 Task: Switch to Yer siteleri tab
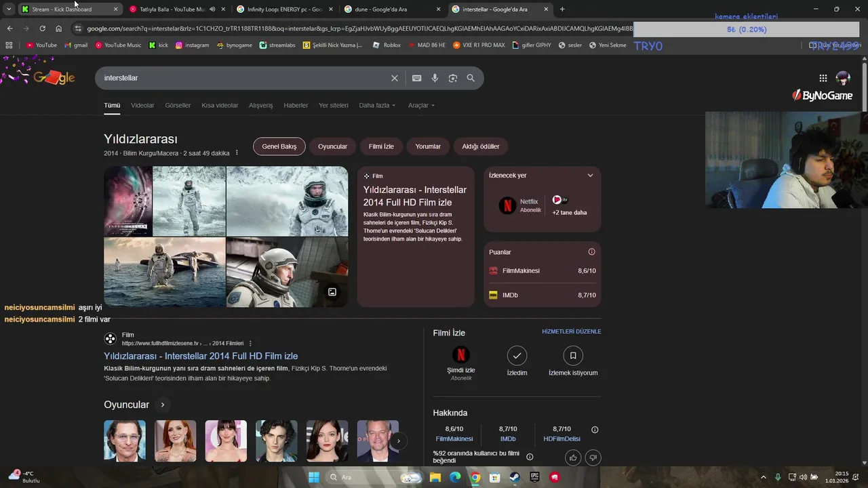(334, 106)
